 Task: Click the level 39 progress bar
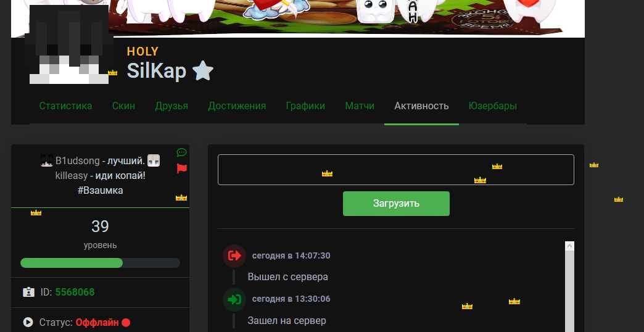[100, 263]
